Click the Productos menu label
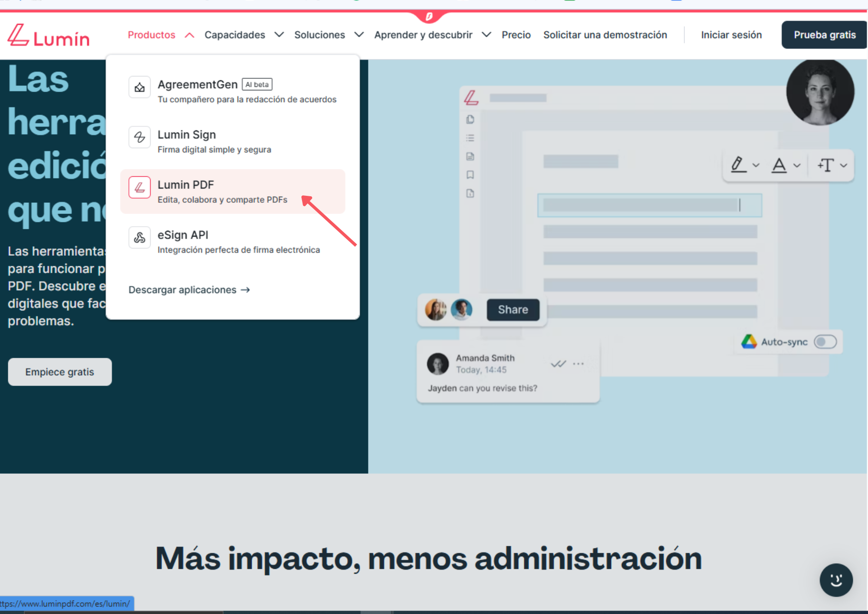The height and width of the screenshot is (614, 868). point(151,35)
